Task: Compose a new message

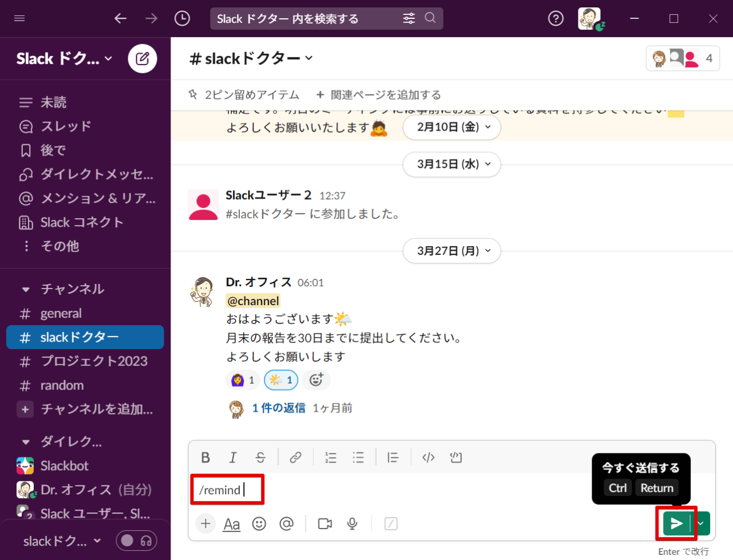Action: (x=143, y=58)
